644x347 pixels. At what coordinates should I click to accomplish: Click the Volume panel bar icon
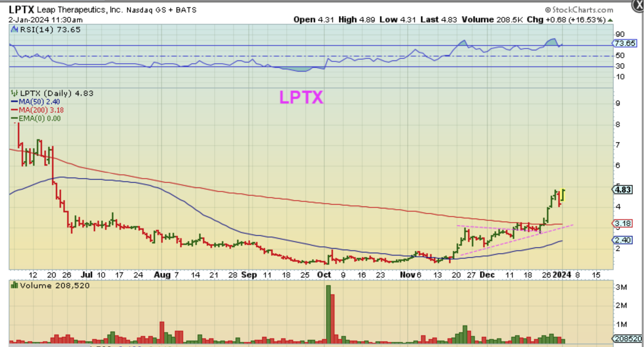click(x=14, y=286)
